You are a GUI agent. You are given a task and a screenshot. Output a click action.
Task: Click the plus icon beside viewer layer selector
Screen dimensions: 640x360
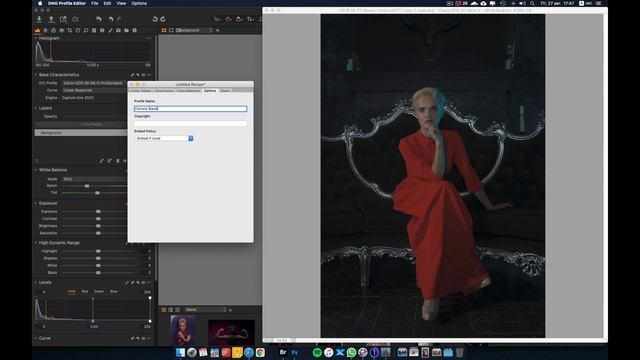click(218, 30)
